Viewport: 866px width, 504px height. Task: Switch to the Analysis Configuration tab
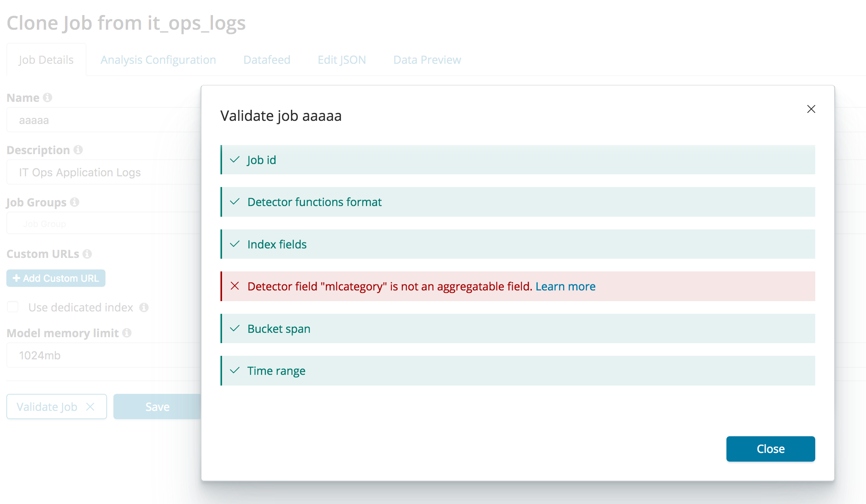point(158,59)
